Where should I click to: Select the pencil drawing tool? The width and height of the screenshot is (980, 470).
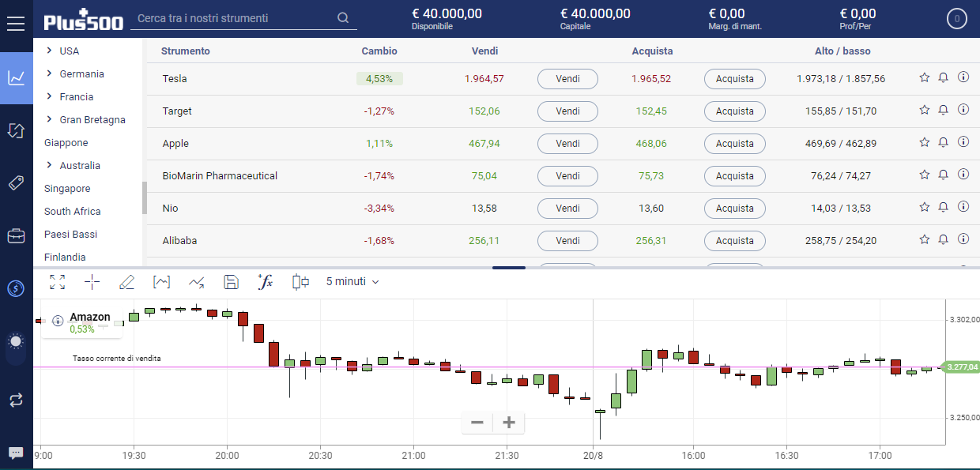tap(126, 282)
